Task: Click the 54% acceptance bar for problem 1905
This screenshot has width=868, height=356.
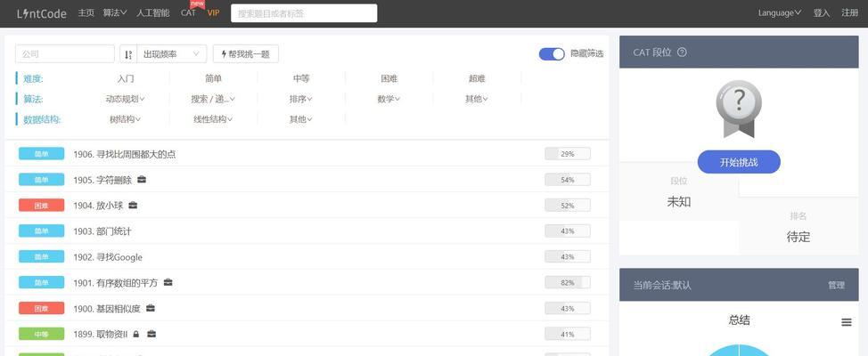Action: pos(568,180)
